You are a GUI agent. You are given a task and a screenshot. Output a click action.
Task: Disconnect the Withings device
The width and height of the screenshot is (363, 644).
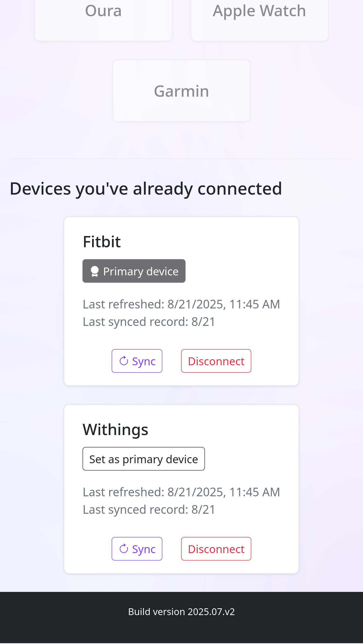click(216, 549)
